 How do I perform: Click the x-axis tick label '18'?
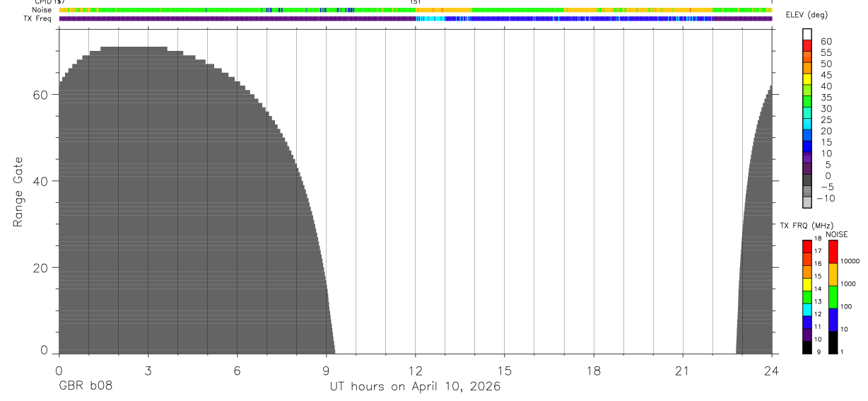click(594, 371)
